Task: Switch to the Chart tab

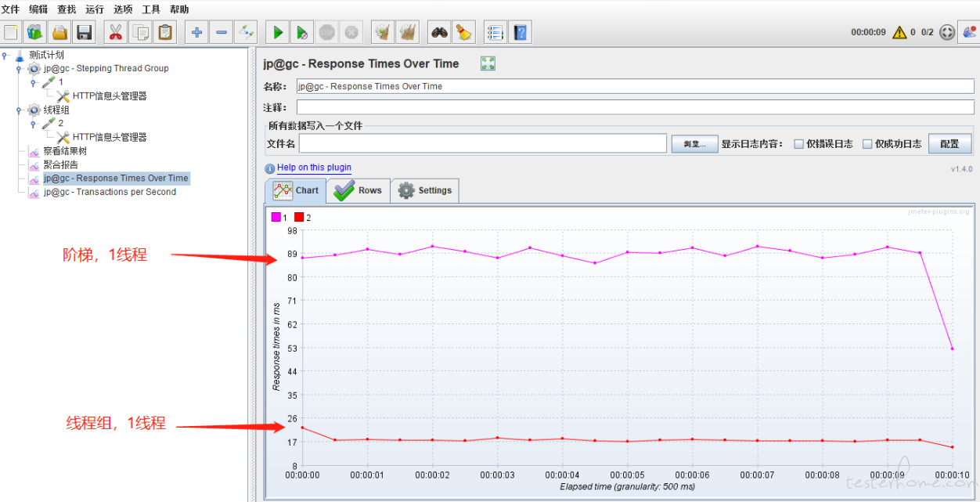Action: point(295,190)
